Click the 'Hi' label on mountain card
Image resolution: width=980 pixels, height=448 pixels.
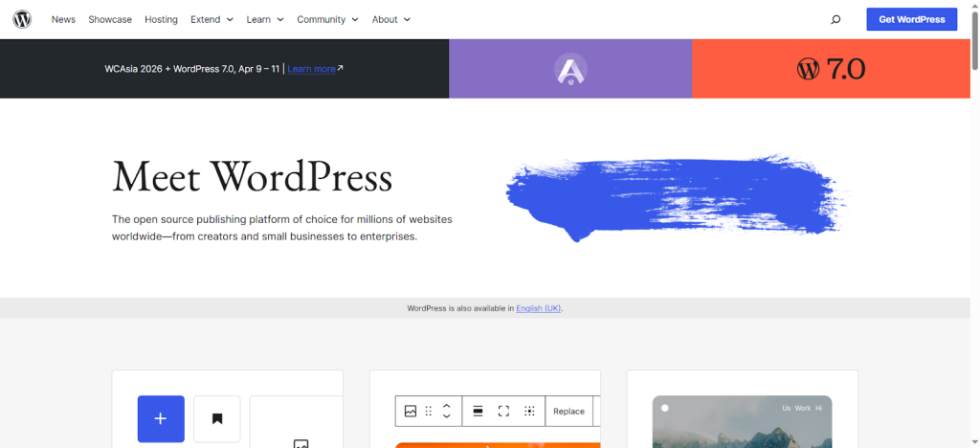[818, 408]
